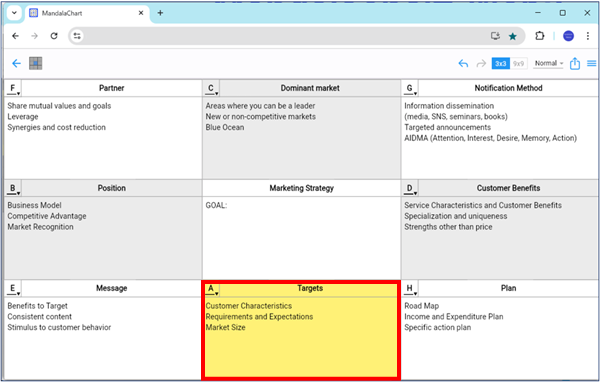Open the D cell dropdown

(x=410, y=188)
